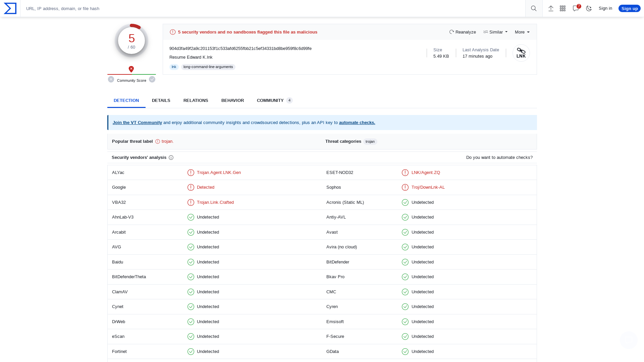This screenshot has width=644, height=362.
Task: Select the DETECTION tab
Action: click(x=126, y=100)
